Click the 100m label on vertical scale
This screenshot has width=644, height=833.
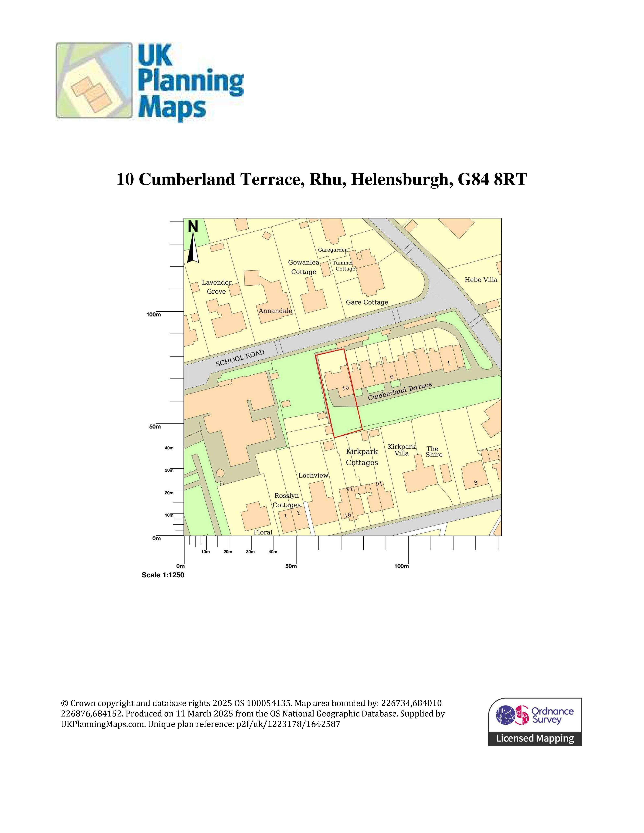[154, 315]
